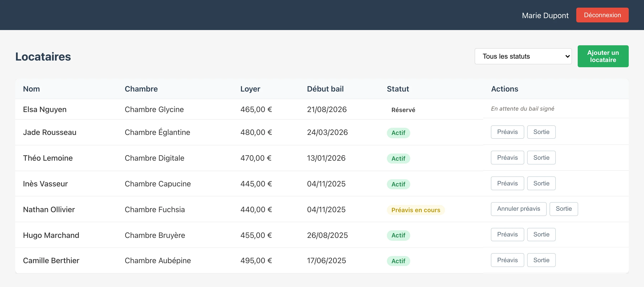This screenshot has height=287, width=644.
Task: Click the Réservé status of Elsa Nguyen
Action: pyautogui.click(x=403, y=110)
